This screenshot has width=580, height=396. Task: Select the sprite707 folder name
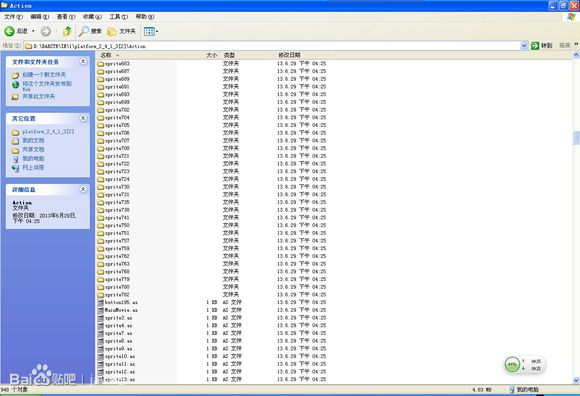click(117, 141)
